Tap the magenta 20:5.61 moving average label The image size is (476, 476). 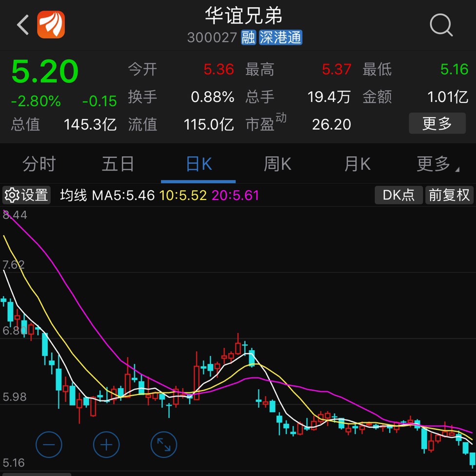pyautogui.click(x=235, y=195)
